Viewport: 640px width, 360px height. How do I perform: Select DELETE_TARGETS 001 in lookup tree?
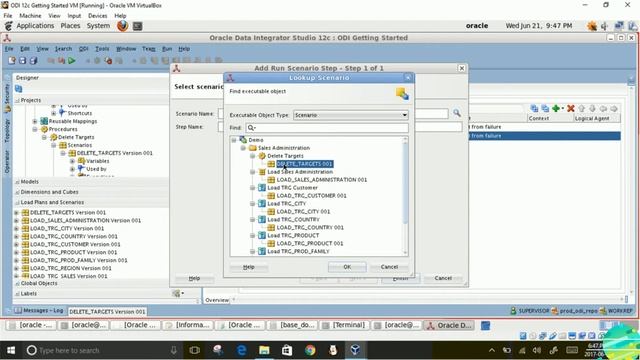click(x=304, y=164)
